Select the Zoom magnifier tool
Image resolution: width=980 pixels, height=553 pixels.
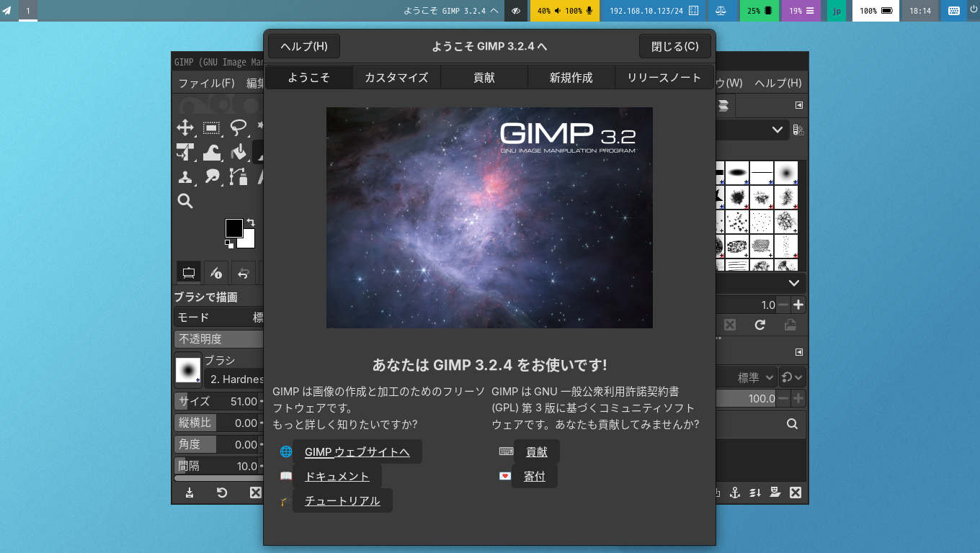click(x=185, y=201)
